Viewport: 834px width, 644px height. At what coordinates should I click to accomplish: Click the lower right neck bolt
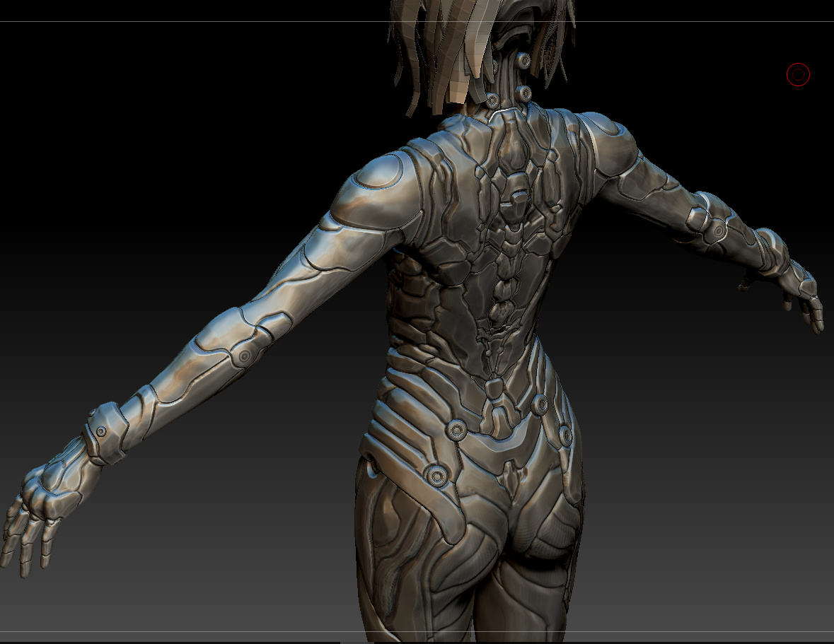tap(525, 95)
